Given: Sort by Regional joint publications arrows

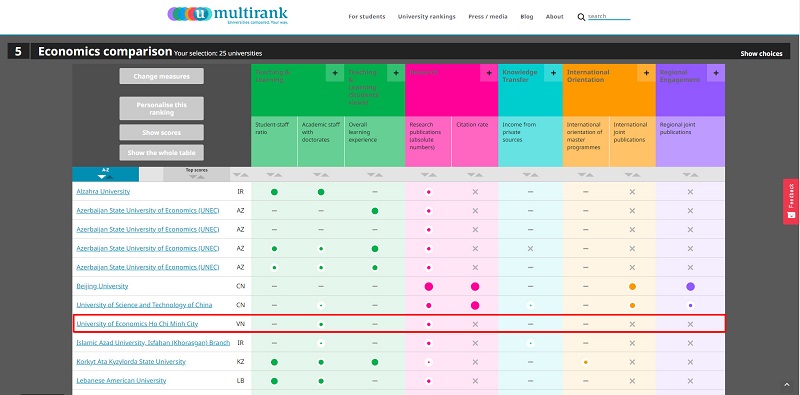Looking at the screenshot, I should [x=690, y=175].
